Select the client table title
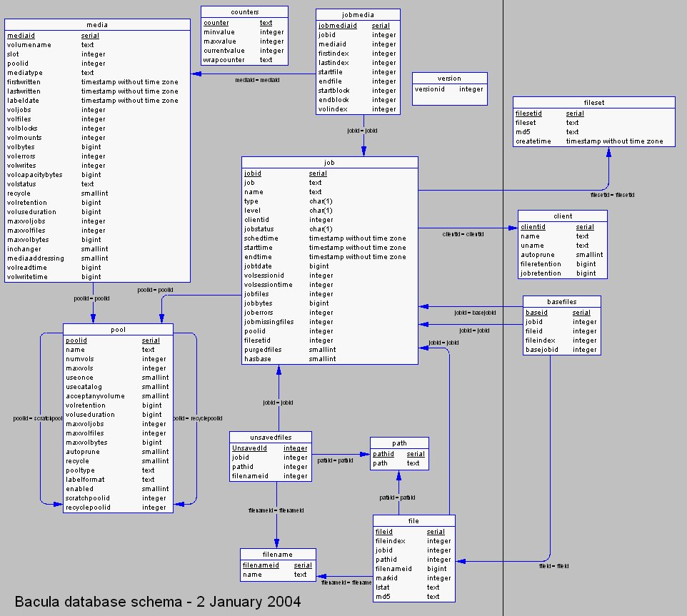687x616 pixels. pos(562,216)
